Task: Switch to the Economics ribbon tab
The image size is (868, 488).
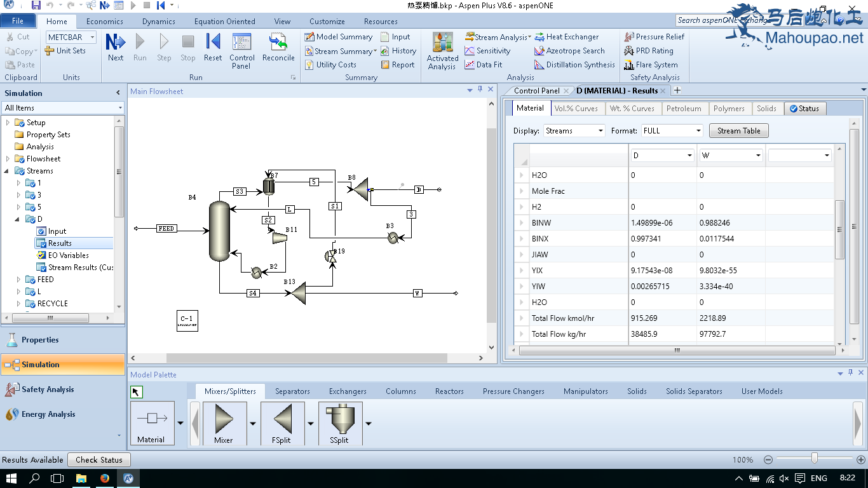Action: tap(105, 21)
